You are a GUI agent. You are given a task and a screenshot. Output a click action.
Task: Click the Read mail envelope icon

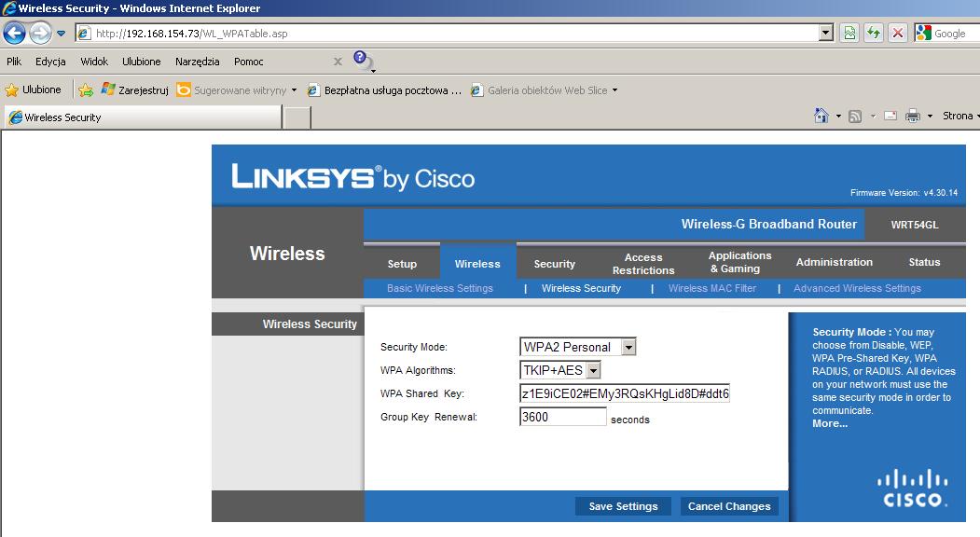(890, 116)
